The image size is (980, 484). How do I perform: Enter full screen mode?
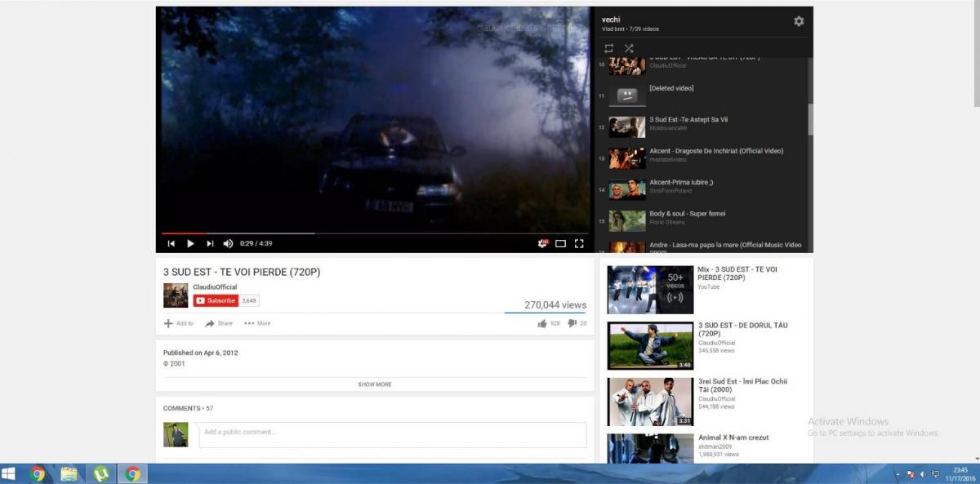(x=579, y=243)
